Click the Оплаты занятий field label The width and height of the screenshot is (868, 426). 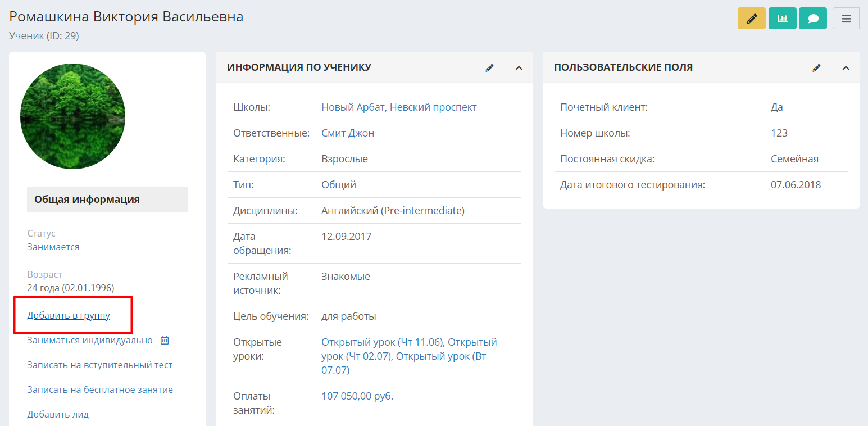pos(254,403)
